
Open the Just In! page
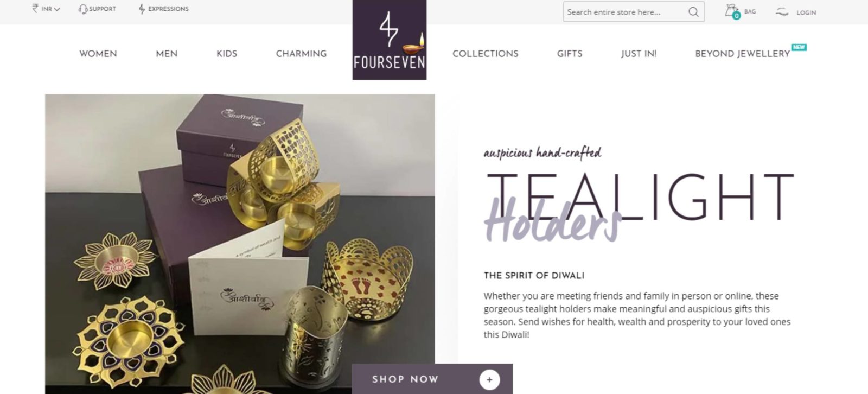(x=639, y=54)
